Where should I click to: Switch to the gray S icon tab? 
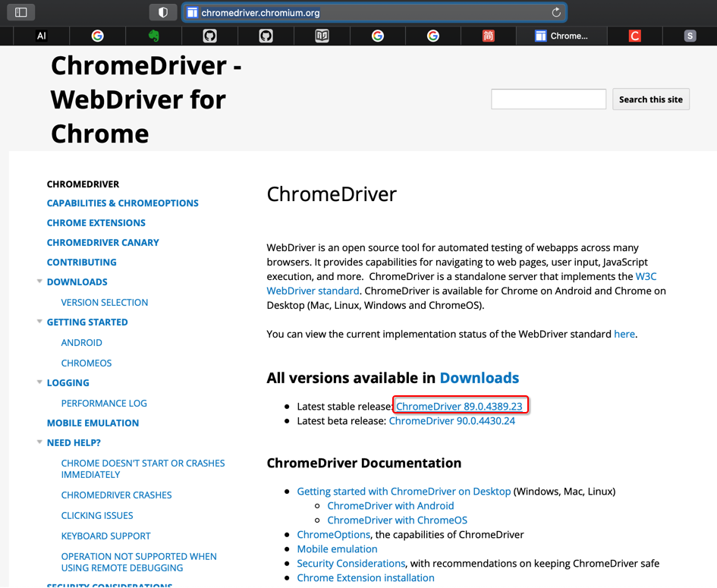690,36
